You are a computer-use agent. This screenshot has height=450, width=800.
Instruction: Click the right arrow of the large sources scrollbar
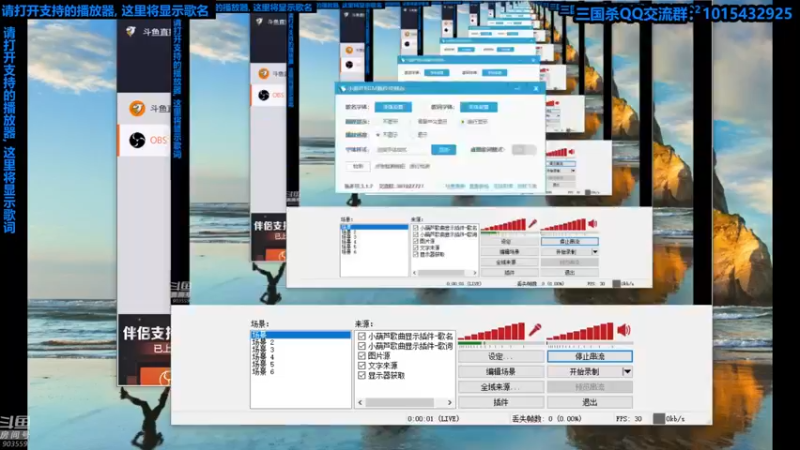tap(449, 402)
